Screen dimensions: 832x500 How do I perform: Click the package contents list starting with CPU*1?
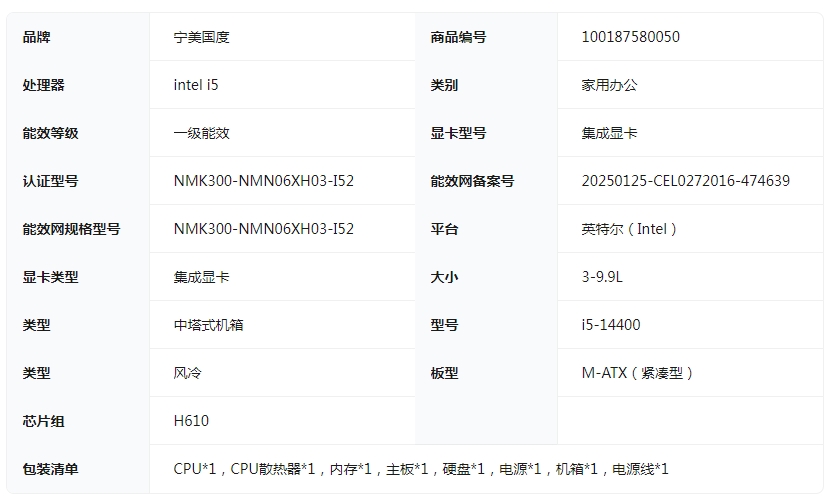[x=420, y=469]
